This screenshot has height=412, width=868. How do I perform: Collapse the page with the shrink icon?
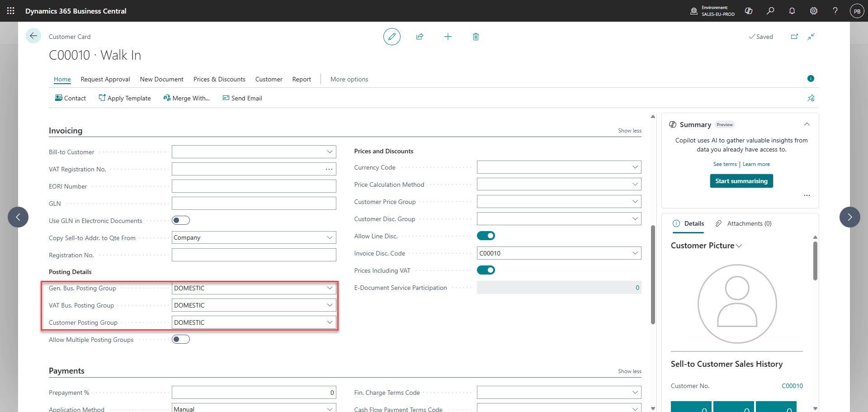(811, 37)
